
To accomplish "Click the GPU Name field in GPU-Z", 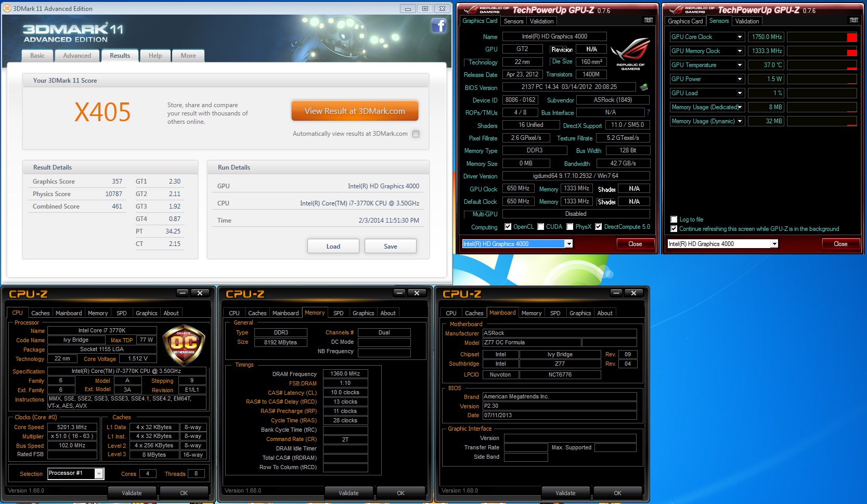I will pos(554,36).
